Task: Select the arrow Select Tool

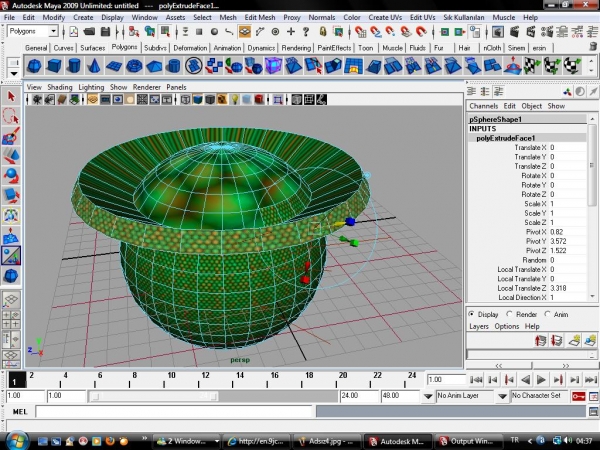Action: [11, 96]
